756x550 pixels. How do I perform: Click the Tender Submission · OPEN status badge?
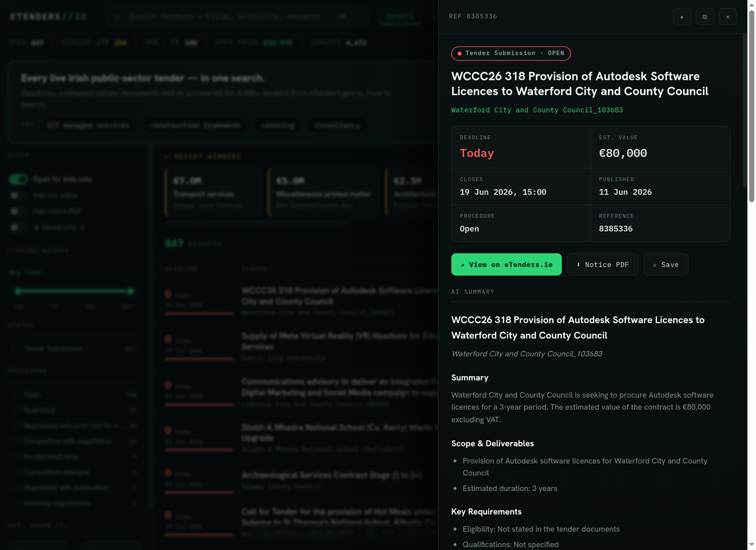[x=511, y=53]
